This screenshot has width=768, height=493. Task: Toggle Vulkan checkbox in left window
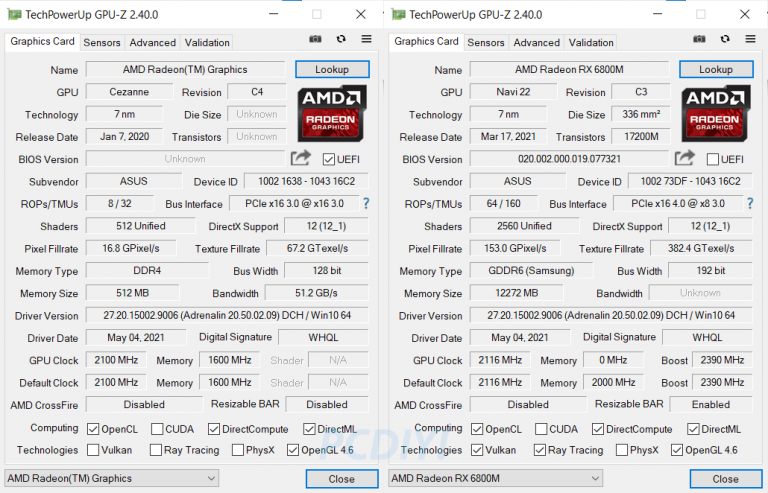pyautogui.click(x=93, y=450)
